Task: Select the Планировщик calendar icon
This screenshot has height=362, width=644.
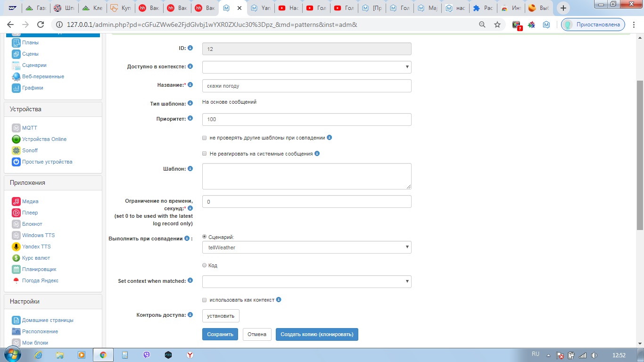Action: click(16, 269)
